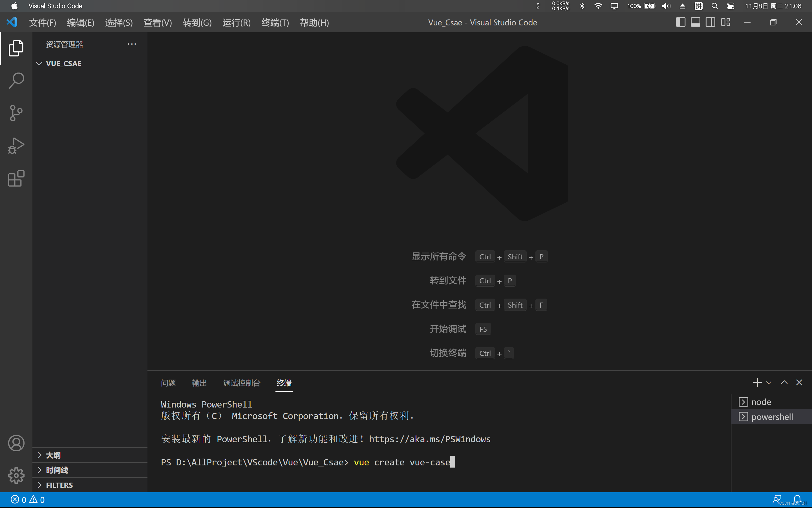Maximize the panel with the up chevron
This screenshot has height=508, width=812.
point(784,382)
